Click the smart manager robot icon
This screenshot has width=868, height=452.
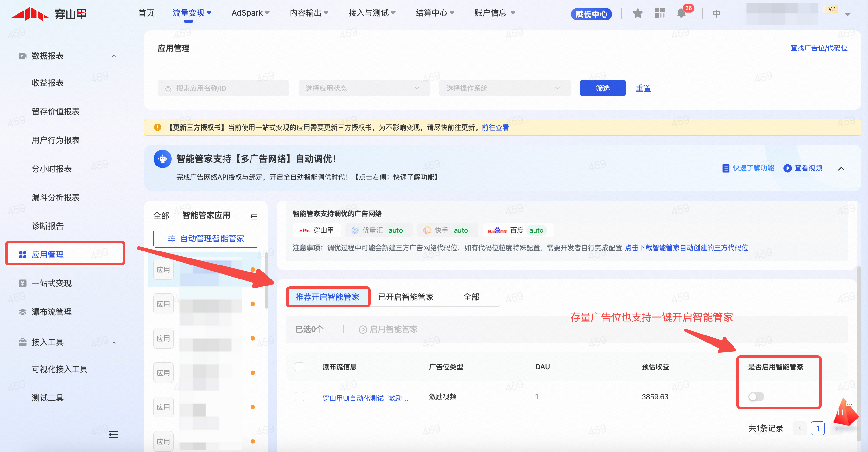point(162,159)
